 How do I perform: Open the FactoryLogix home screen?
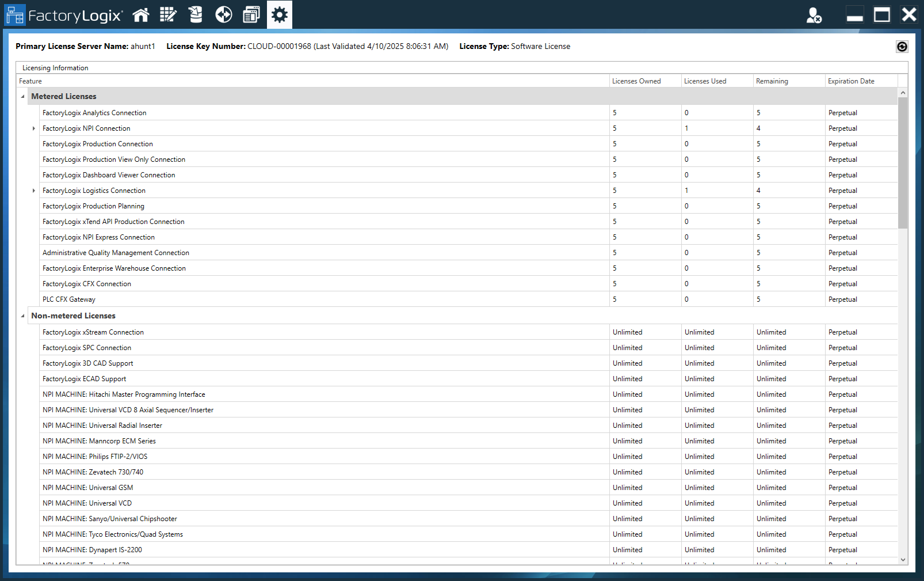[141, 14]
